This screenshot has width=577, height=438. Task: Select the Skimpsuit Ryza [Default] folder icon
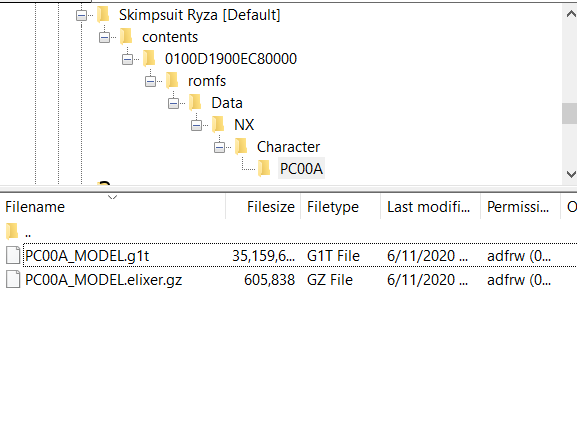tap(103, 15)
